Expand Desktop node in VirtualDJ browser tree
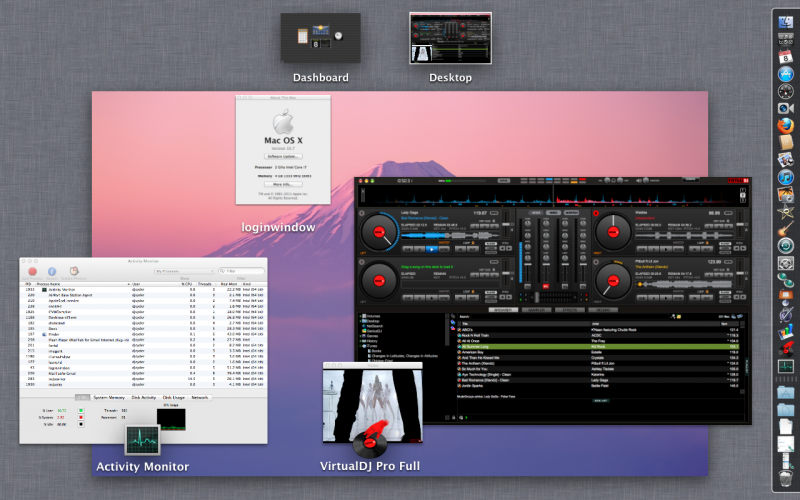This screenshot has height=500, width=800. (360, 321)
